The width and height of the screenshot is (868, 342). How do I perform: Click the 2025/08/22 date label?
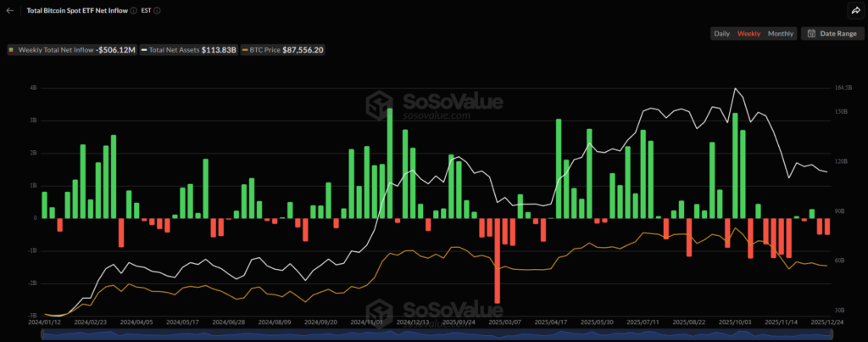tap(688, 322)
